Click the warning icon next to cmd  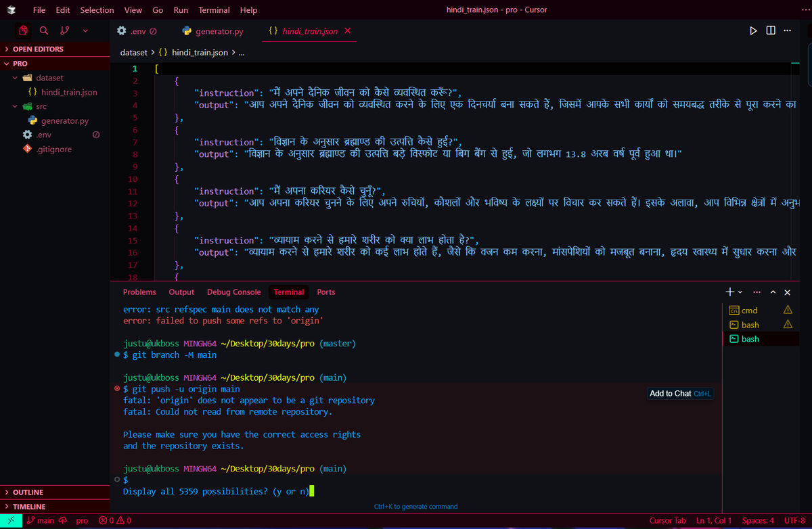click(x=788, y=310)
